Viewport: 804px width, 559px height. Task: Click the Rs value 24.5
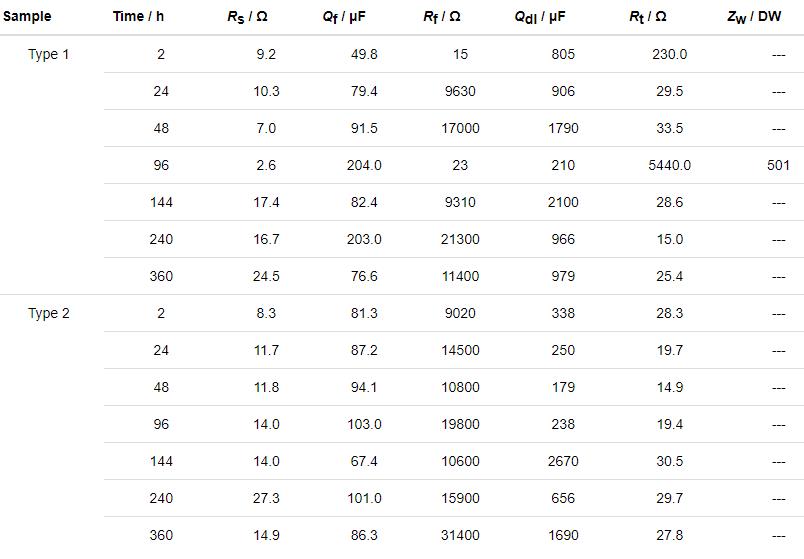[x=266, y=276]
